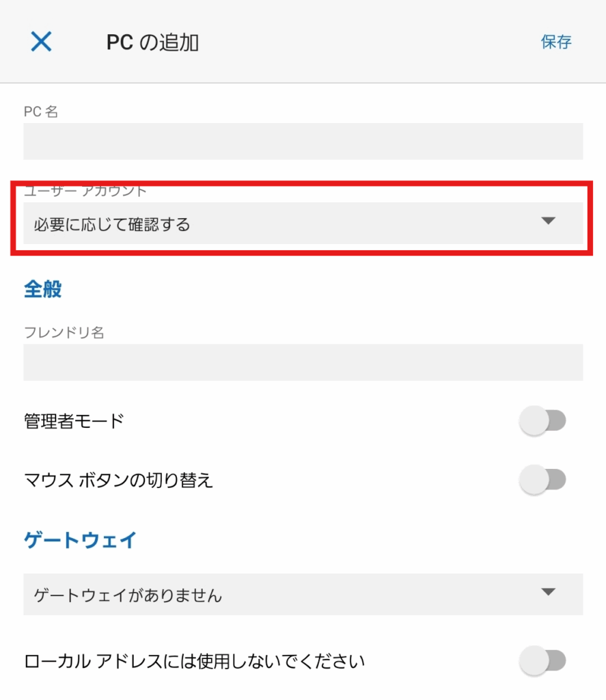Close the PC の追加 screen with X
The width and height of the screenshot is (606, 700).
point(41,42)
